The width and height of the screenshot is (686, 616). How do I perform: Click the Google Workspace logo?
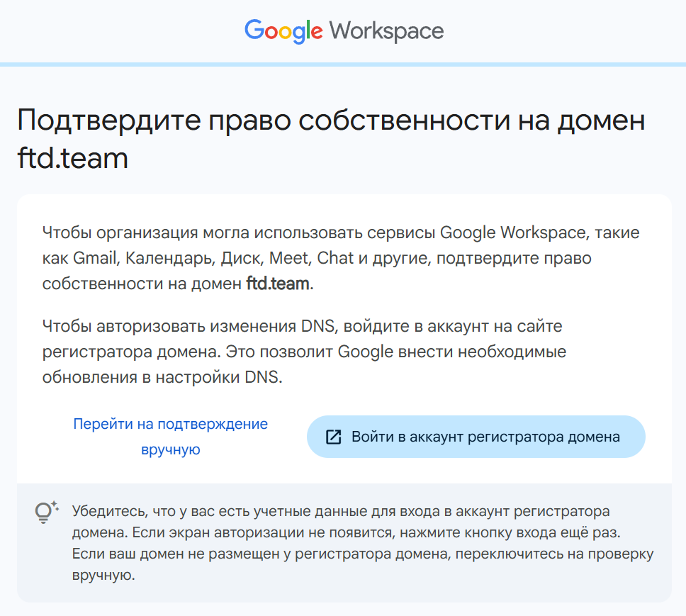(344, 31)
